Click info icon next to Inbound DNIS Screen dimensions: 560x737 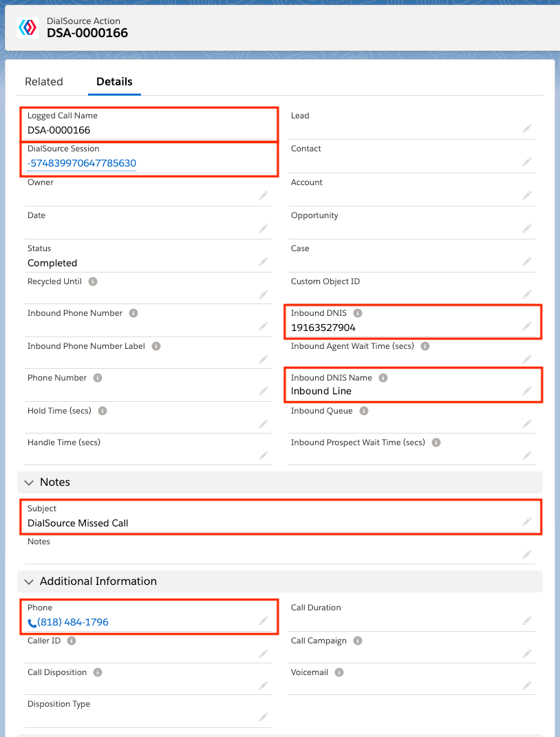coord(358,313)
